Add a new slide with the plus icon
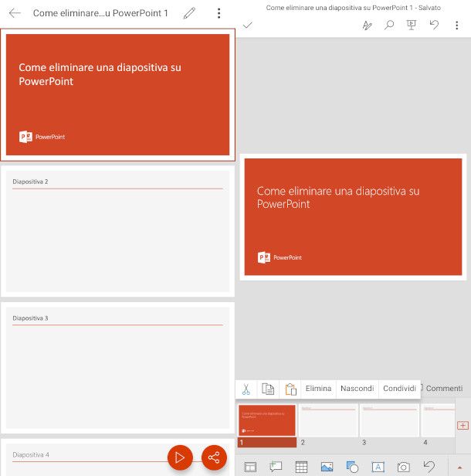 (463, 425)
